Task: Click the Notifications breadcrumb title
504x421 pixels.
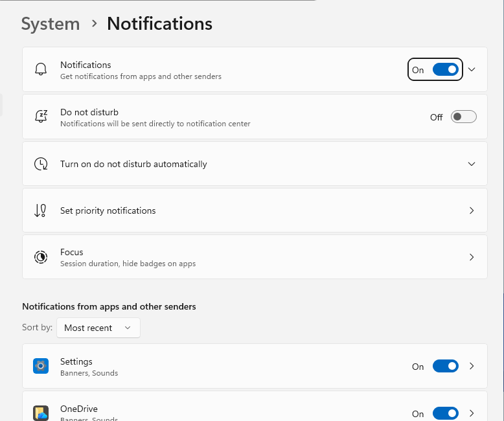Action: pyautogui.click(x=160, y=24)
